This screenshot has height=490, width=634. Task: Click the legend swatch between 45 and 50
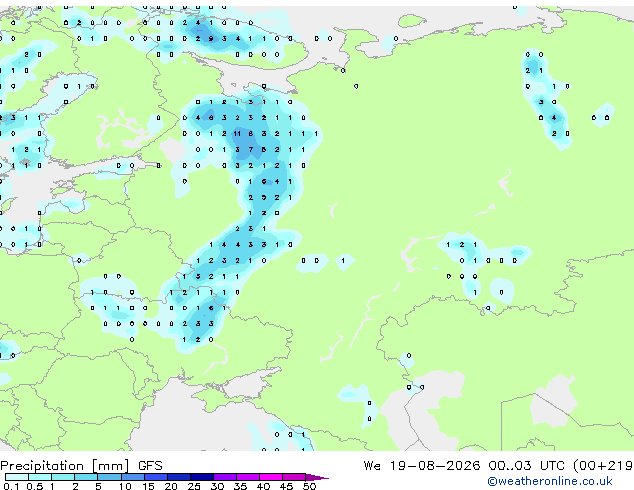pos(294,477)
